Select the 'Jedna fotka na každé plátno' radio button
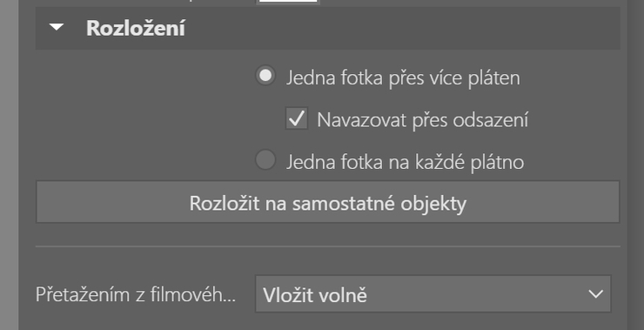 [265, 159]
